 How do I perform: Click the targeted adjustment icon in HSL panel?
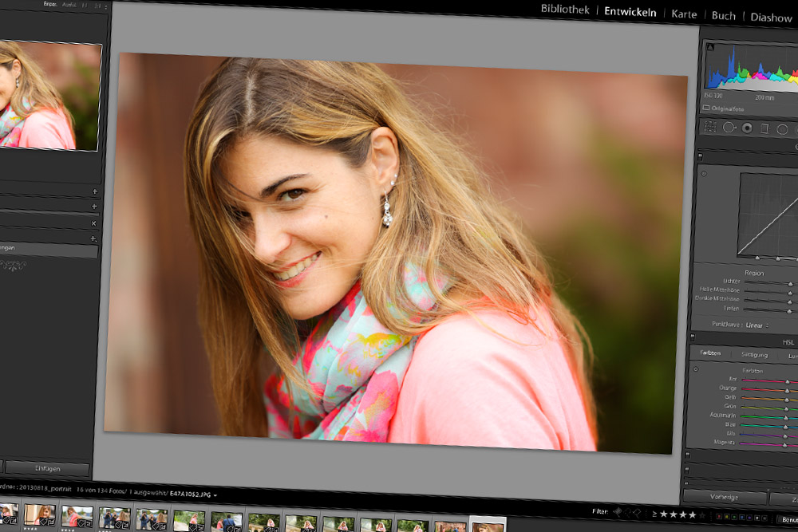pyautogui.click(x=696, y=368)
